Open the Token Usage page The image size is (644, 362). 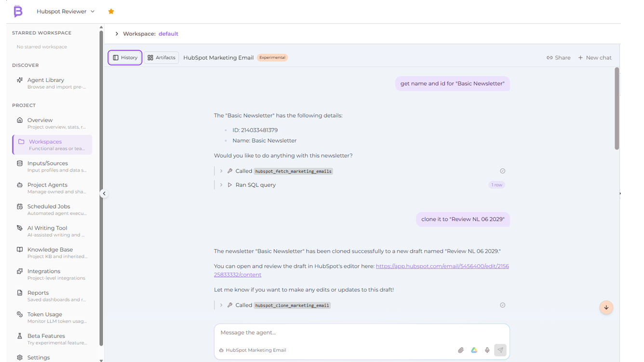coord(52,317)
